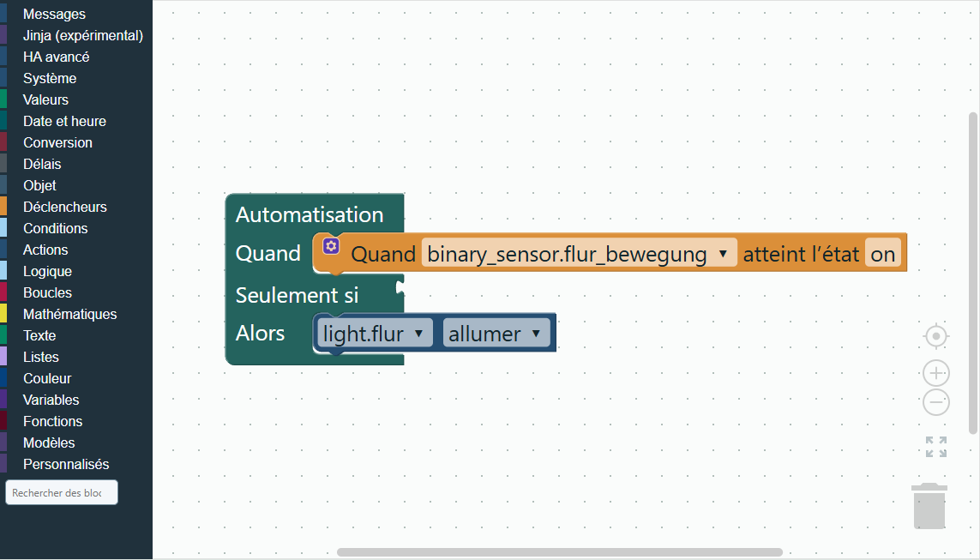Screen dimensions: 980x560
Task: Center the workspace with the crosshair icon
Action: click(x=936, y=336)
